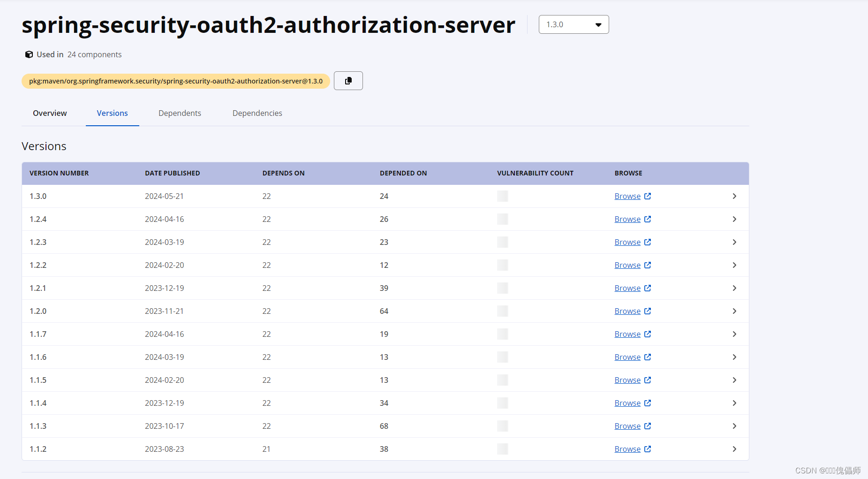Click the Browse link for version 1.2.2

(x=627, y=265)
